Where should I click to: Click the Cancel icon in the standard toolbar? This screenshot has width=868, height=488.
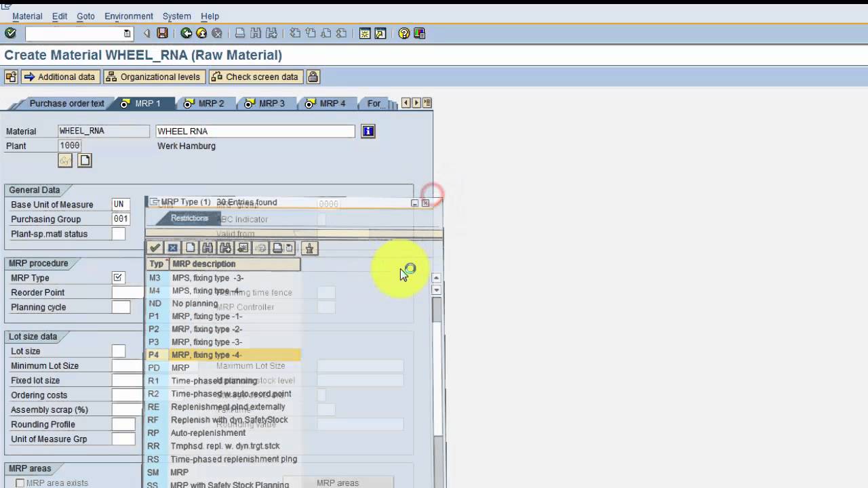coord(217,33)
